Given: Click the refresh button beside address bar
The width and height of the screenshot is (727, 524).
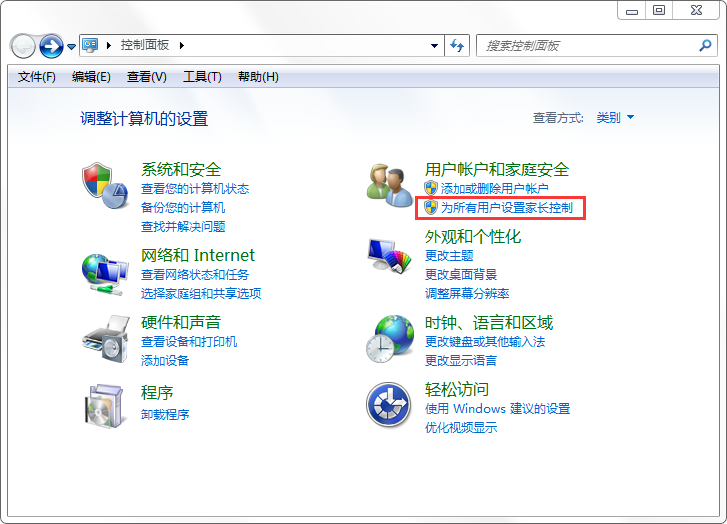Looking at the screenshot, I should pos(458,45).
